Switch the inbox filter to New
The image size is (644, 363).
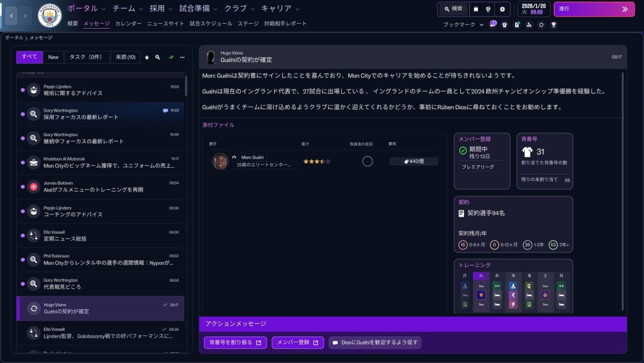pos(54,57)
